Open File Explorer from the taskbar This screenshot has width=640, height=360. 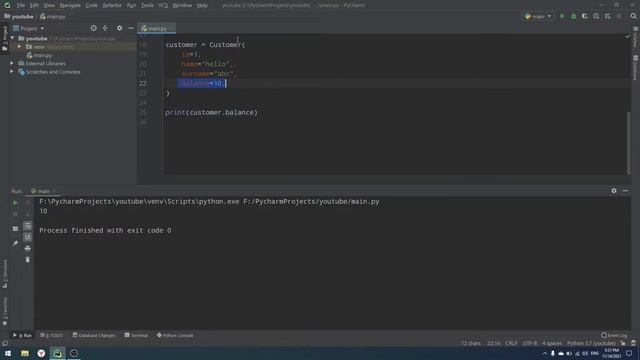pyautogui.click(x=24, y=353)
